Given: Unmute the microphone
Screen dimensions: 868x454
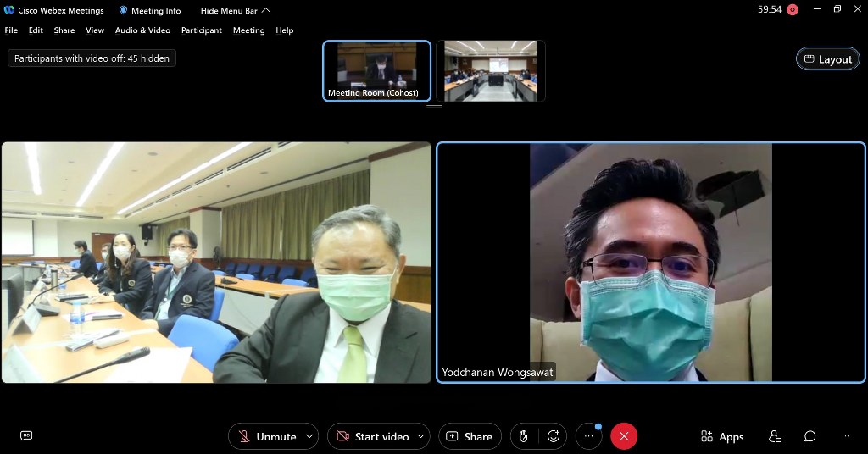Looking at the screenshot, I should click(267, 436).
